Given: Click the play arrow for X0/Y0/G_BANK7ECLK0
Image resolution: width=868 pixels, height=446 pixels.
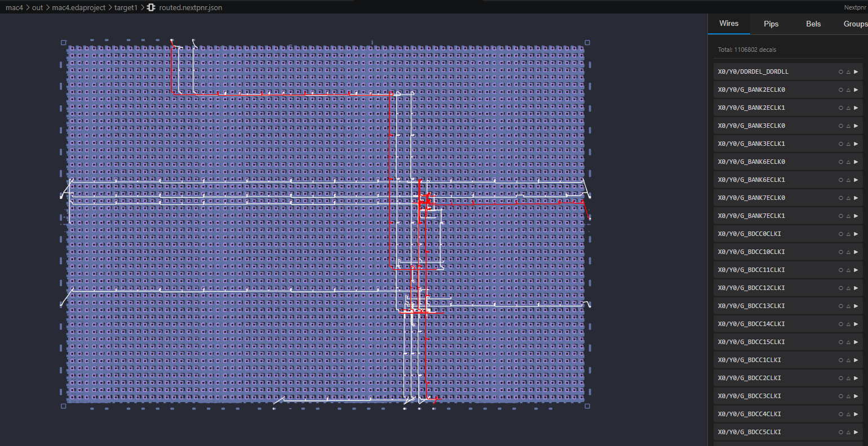Looking at the screenshot, I should point(856,198).
